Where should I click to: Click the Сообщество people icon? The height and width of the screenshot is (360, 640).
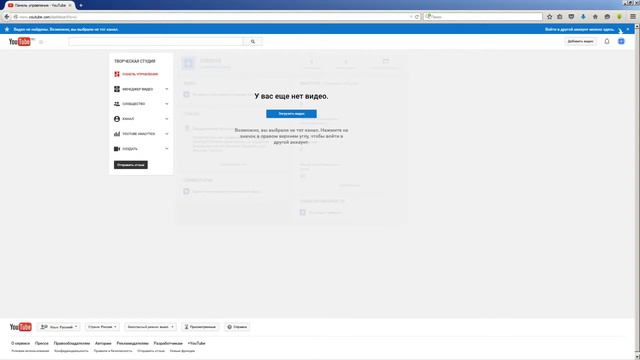(x=117, y=104)
